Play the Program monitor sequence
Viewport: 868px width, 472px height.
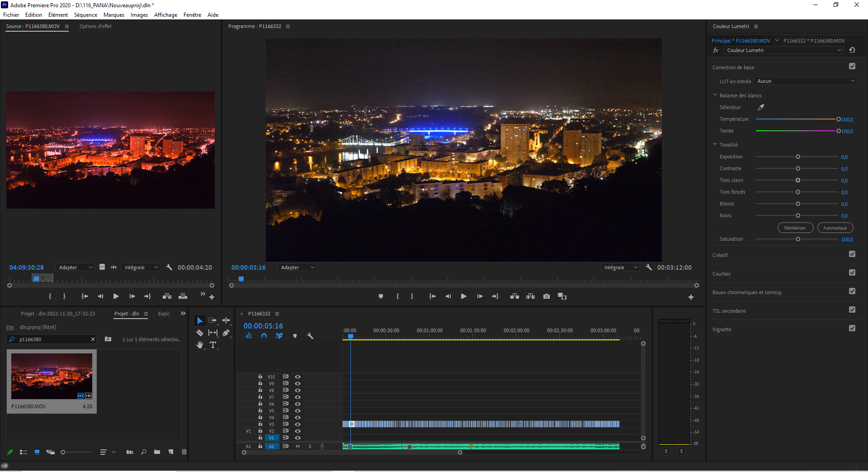coord(463,296)
